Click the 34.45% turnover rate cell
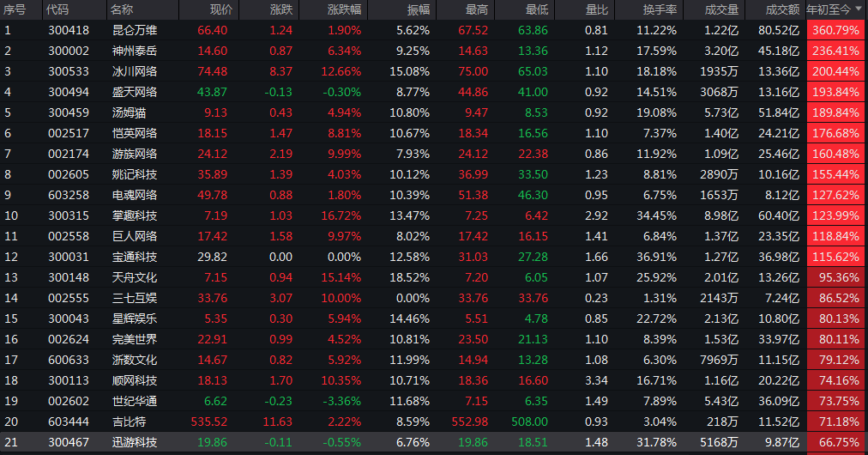The image size is (868, 455). pos(656,215)
